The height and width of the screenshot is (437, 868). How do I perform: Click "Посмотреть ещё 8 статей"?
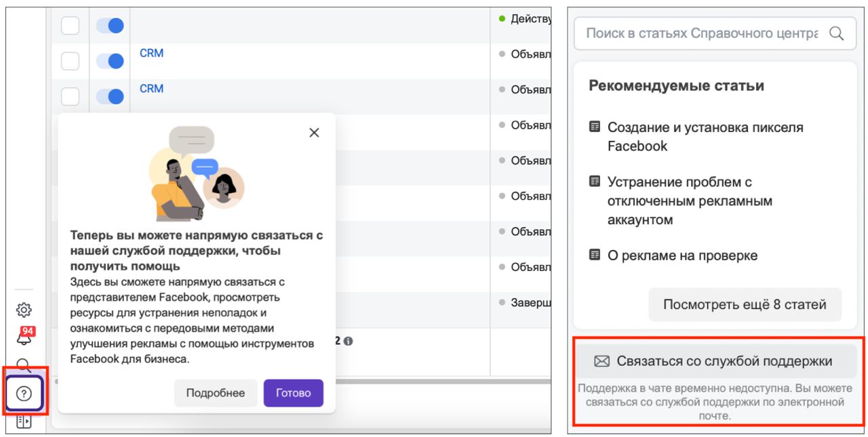click(745, 304)
